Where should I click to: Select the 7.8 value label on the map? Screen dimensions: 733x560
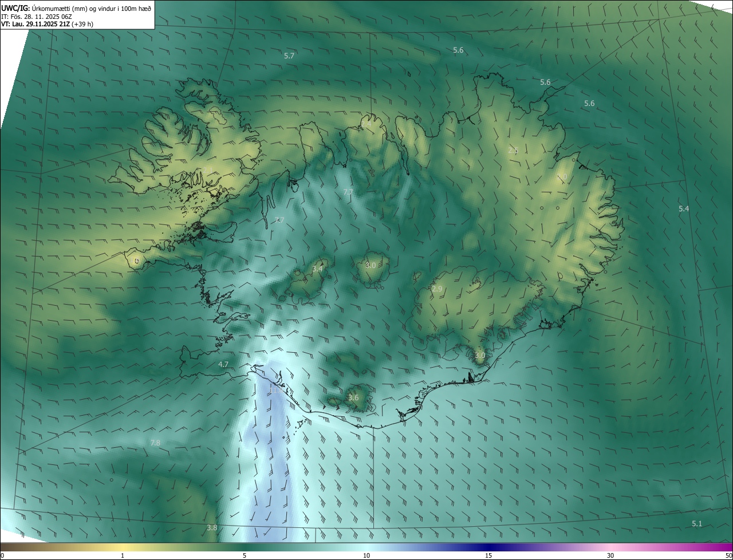pyautogui.click(x=155, y=443)
